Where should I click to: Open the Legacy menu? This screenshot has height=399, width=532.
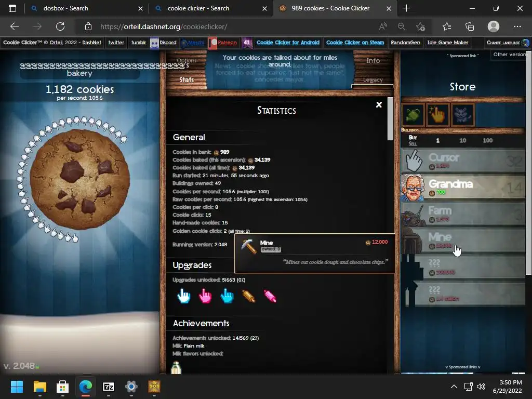pyautogui.click(x=373, y=79)
